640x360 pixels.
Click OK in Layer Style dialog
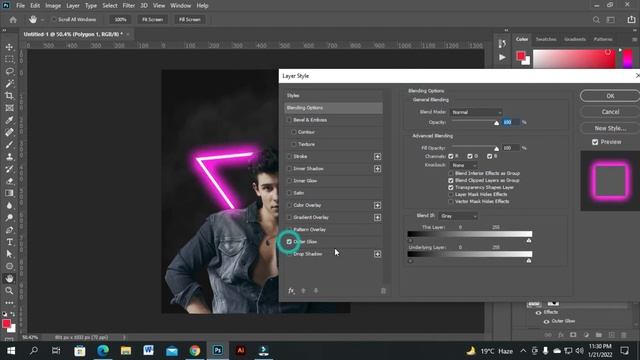[610, 96]
